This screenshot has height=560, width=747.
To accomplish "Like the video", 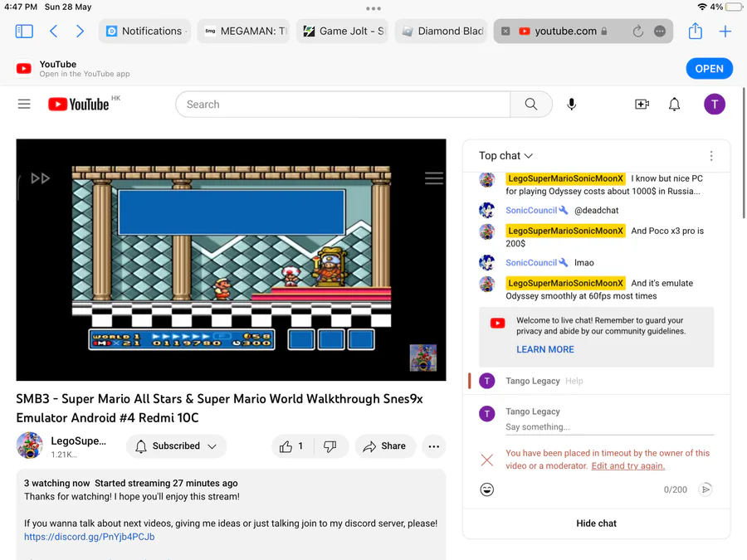I will click(x=292, y=446).
